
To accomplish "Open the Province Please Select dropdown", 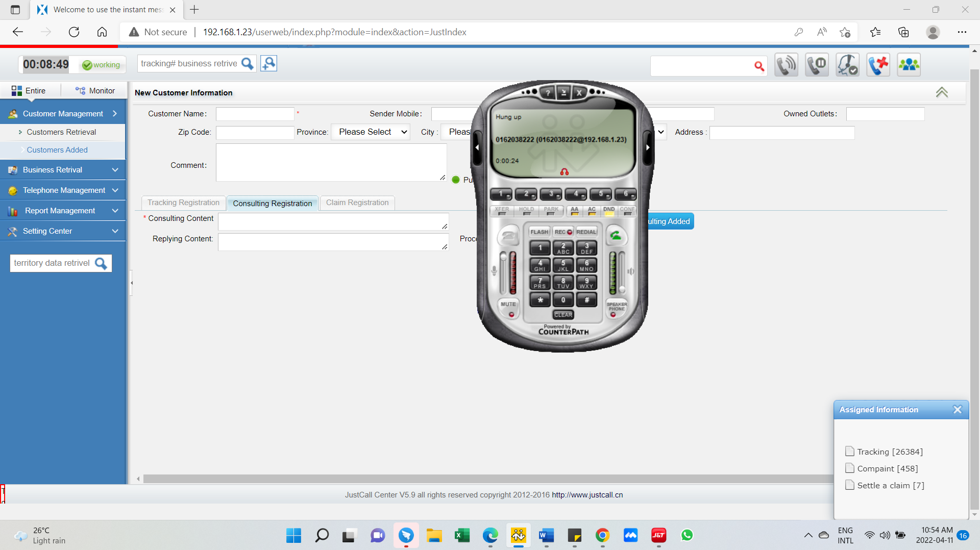I will (x=371, y=132).
